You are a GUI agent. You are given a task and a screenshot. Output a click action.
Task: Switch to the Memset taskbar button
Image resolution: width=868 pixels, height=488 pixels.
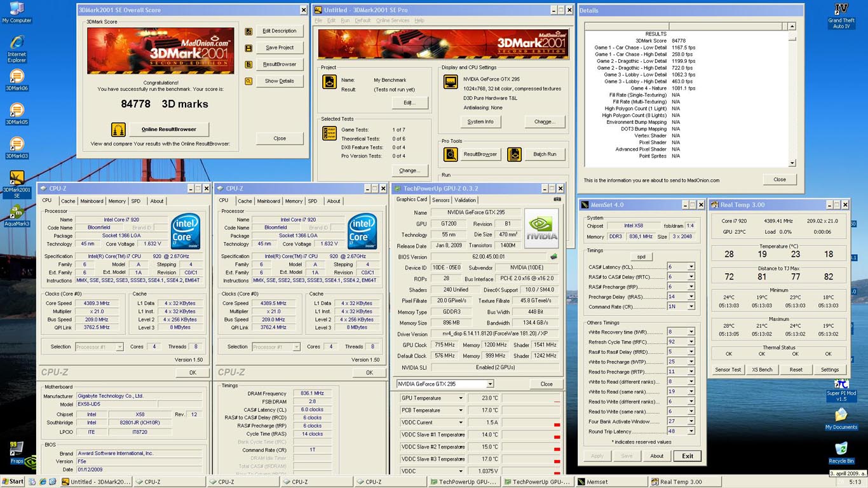[x=611, y=482]
